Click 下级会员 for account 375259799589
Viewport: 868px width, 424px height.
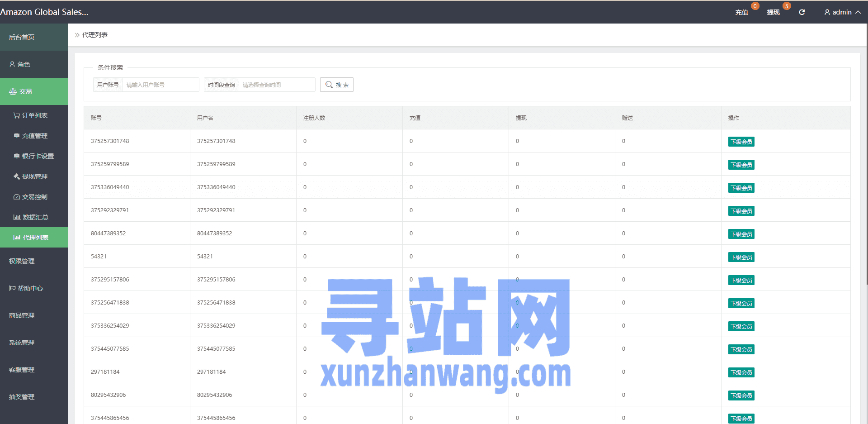(x=741, y=165)
